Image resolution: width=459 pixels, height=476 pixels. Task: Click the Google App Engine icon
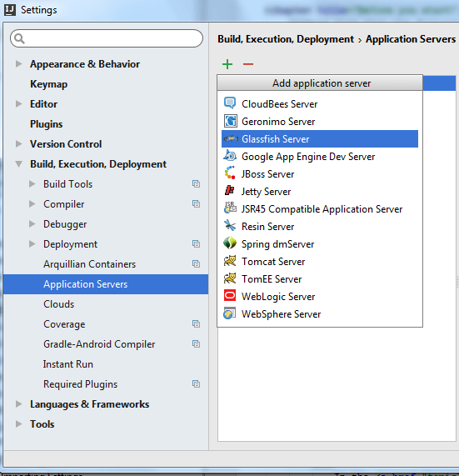230,156
